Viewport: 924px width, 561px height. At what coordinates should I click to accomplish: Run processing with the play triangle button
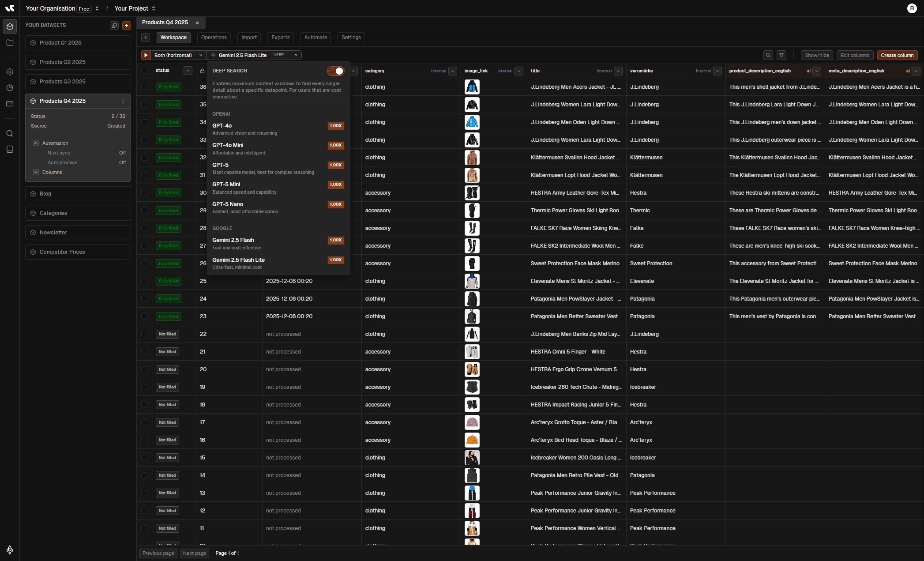pos(146,55)
